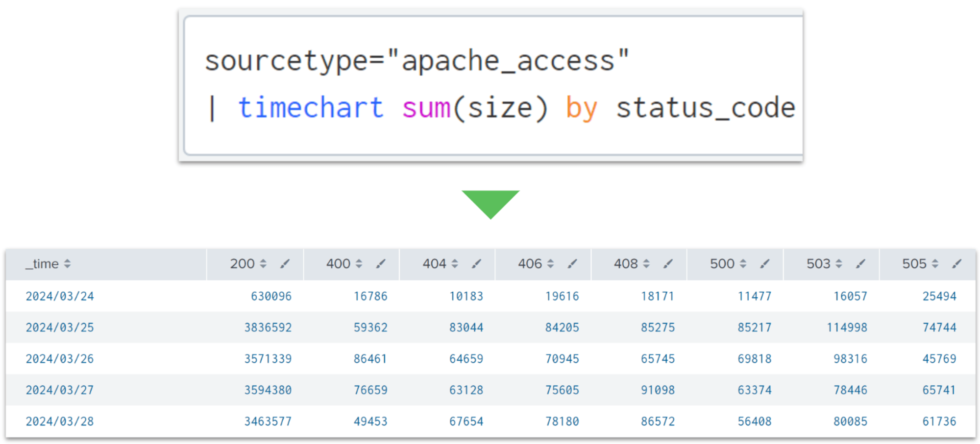Click the value 64659
Screen dimensions: 980x444
coord(466,359)
